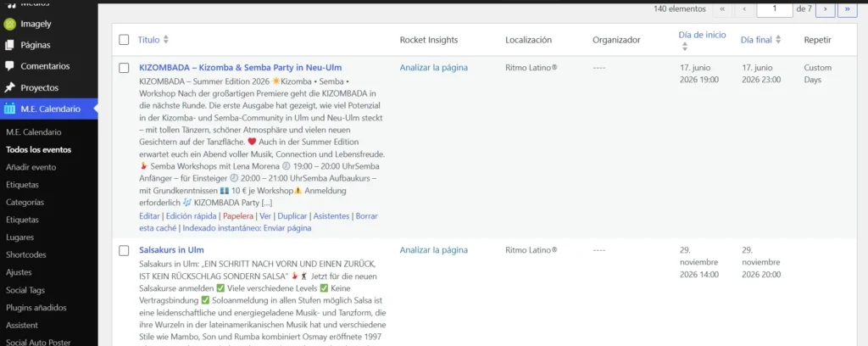Open Salsakurs in Ulm event title
Image resolution: width=868 pixels, height=346 pixels.
click(x=171, y=249)
